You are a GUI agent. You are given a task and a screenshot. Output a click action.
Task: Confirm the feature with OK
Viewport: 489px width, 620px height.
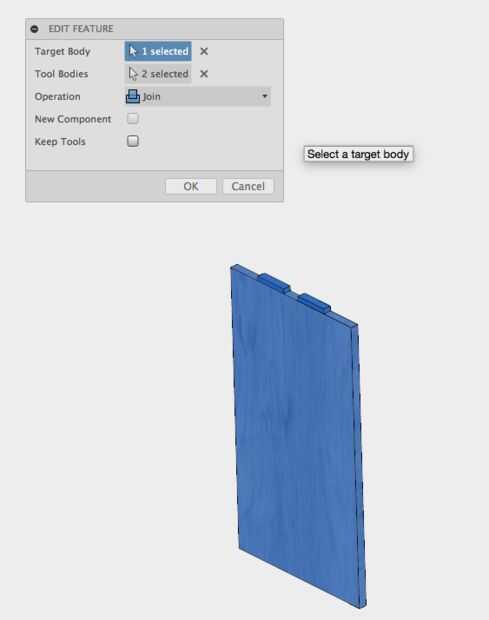(191, 186)
